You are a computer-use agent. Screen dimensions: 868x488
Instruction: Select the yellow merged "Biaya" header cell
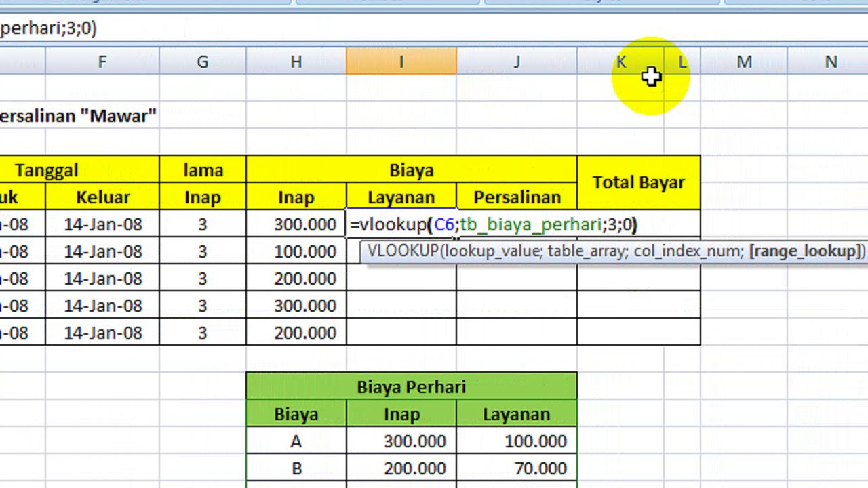[x=412, y=169]
